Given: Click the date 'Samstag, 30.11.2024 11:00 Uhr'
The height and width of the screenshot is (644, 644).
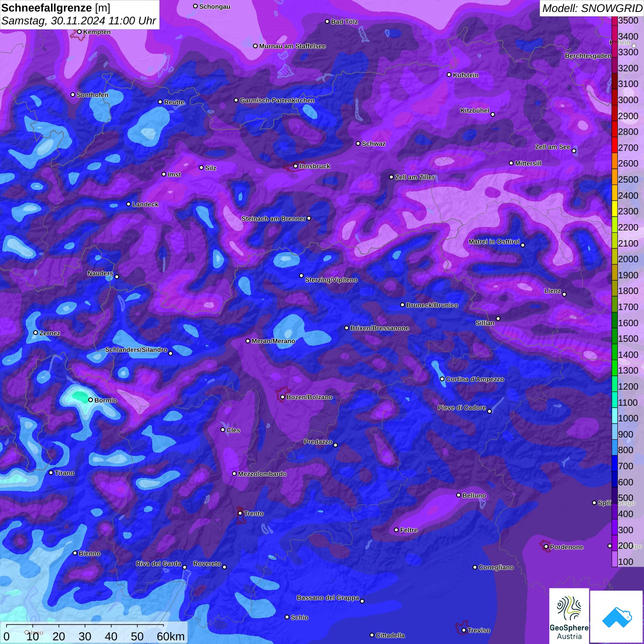Looking at the screenshot, I should click(79, 21).
